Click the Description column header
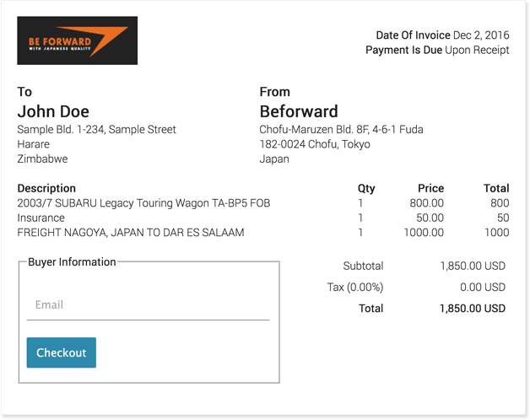 [x=46, y=188]
